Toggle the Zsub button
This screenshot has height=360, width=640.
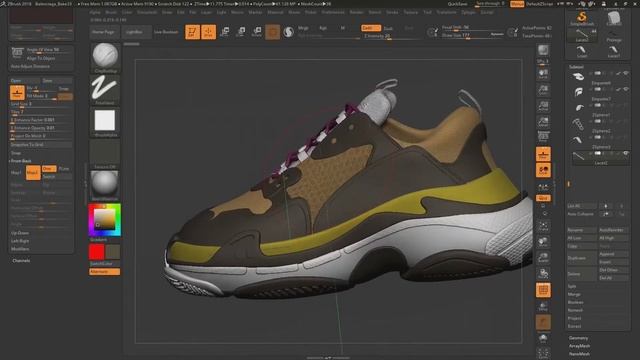pyautogui.click(x=389, y=28)
